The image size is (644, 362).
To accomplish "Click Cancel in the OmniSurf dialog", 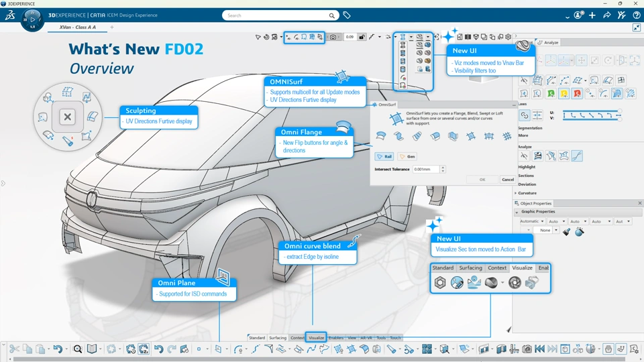I will 508,180.
